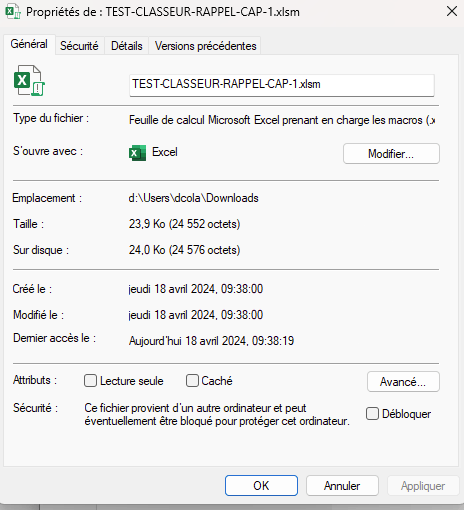The width and height of the screenshot is (464, 510).
Task: Click the 'Excel' opens-with application name
Action: (165, 152)
